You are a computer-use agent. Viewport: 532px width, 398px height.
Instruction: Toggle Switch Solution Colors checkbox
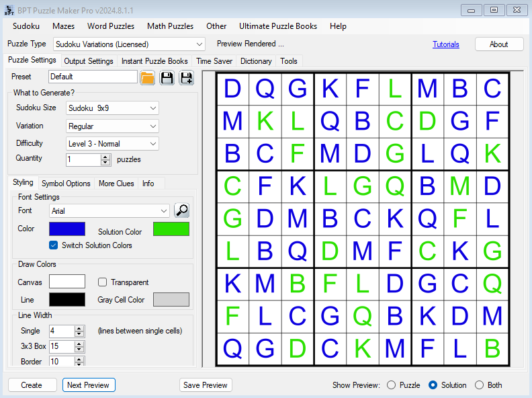[53, 245]
